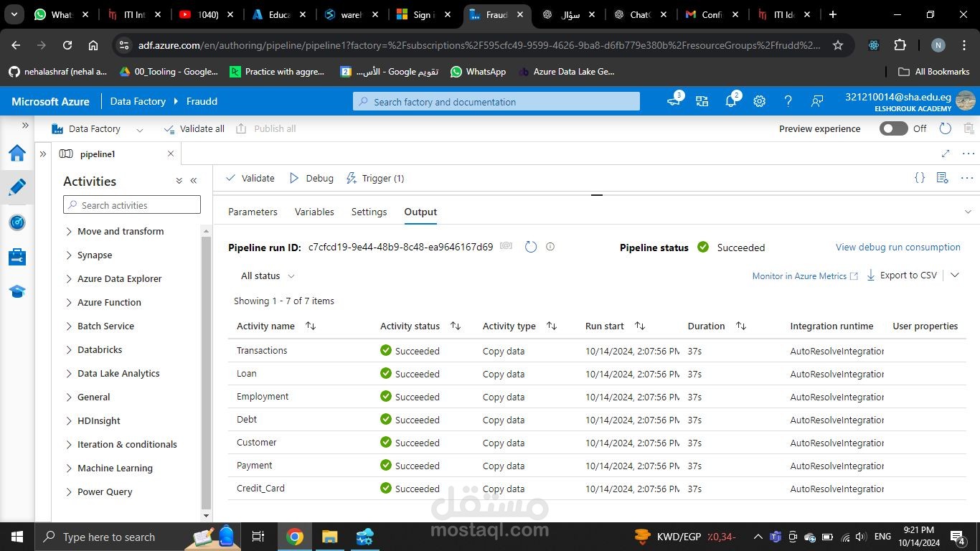980x551 pixels.
Task: Click the Windows Start button
Action: pos(17,537)
